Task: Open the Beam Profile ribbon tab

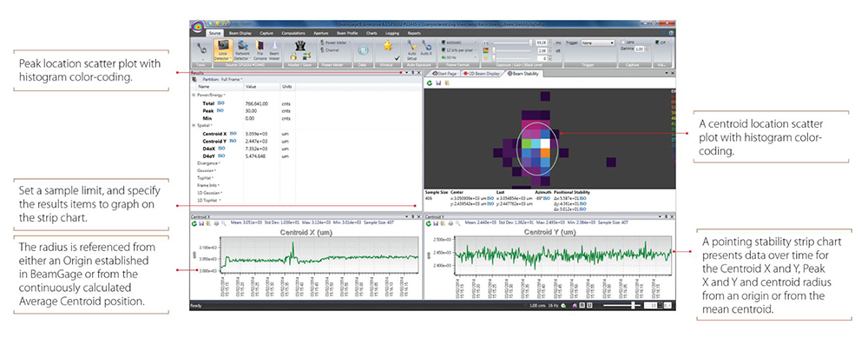Action: 348,33
